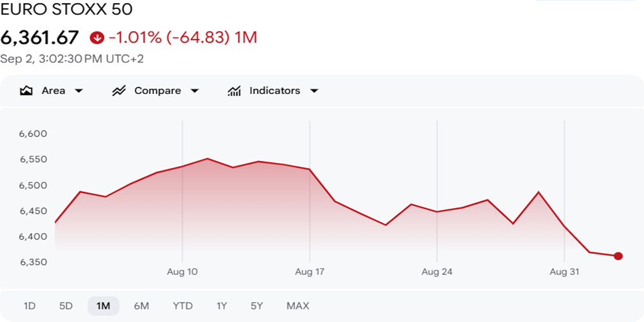The image size is (644, 322).
Task: Click the red endpoint dot on chart
Action: 618,256
